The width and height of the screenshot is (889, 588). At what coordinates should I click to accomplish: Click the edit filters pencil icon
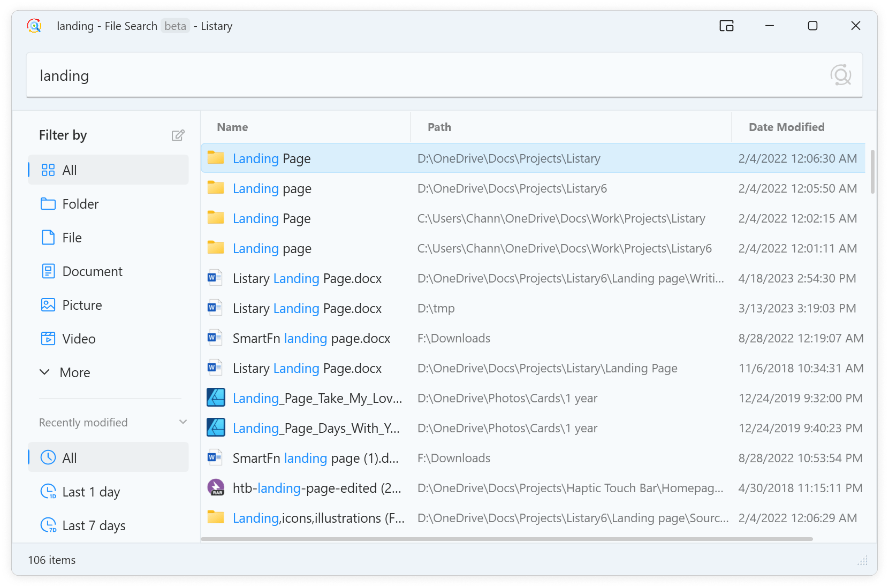click(x=178, y=135)
